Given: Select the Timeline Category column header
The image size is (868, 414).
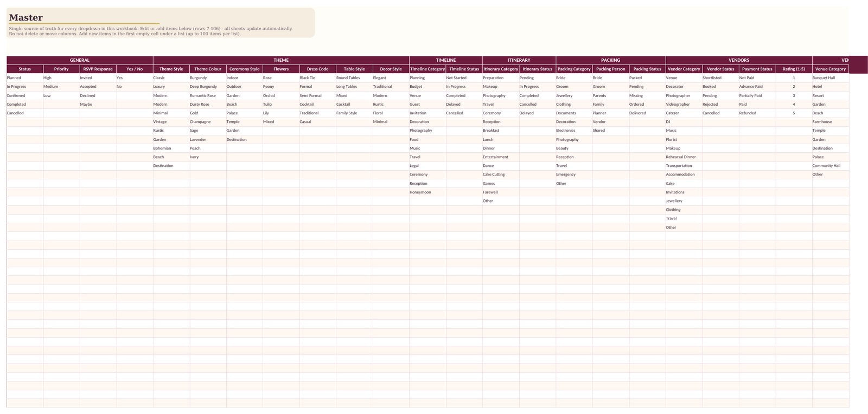Looking at the screenshot, I should (x=427, y=69).
